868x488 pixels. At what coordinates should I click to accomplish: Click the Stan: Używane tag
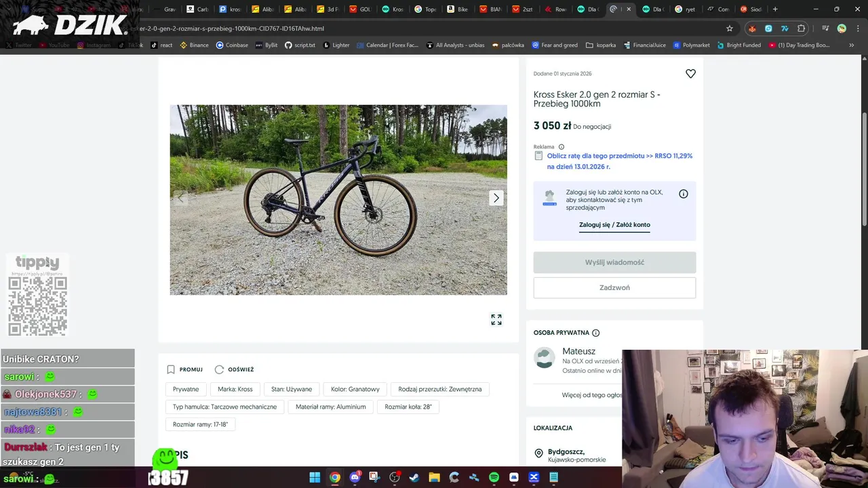[292, 389]
